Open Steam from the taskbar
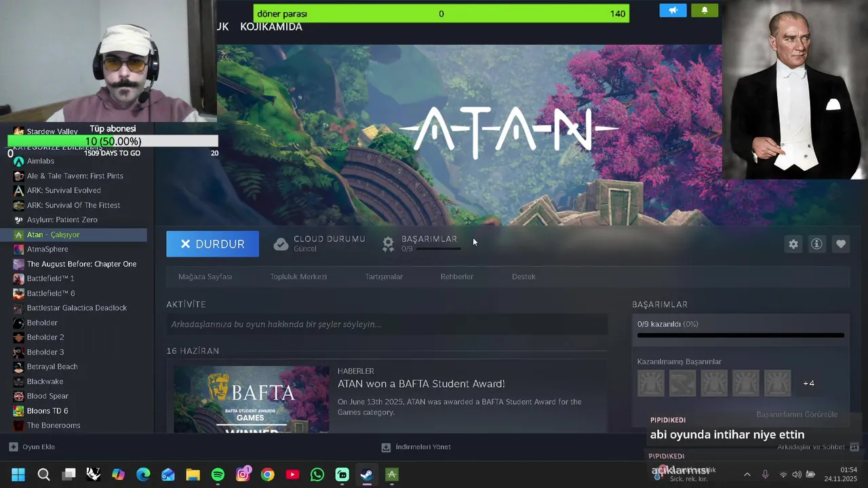This screenshot has height=488, width=868. 366,474
